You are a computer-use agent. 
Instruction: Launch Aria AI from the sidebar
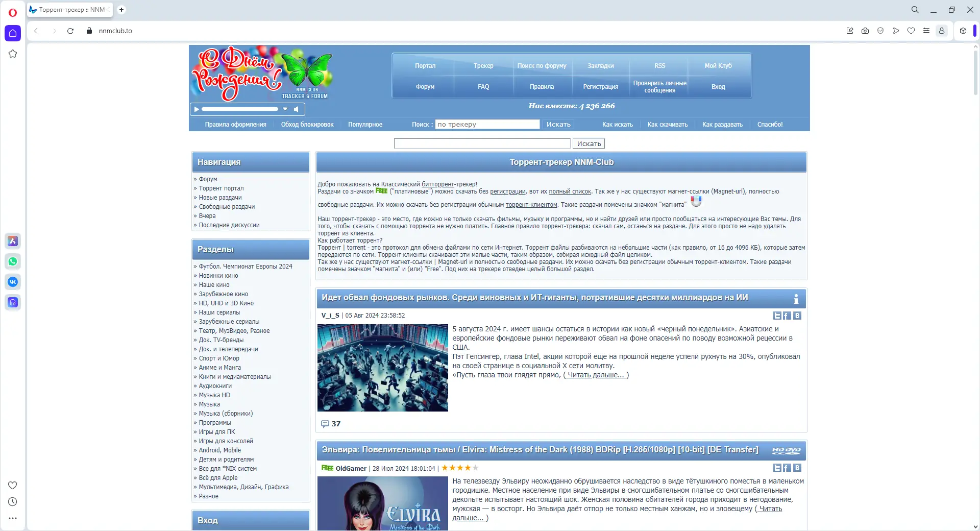13,241
